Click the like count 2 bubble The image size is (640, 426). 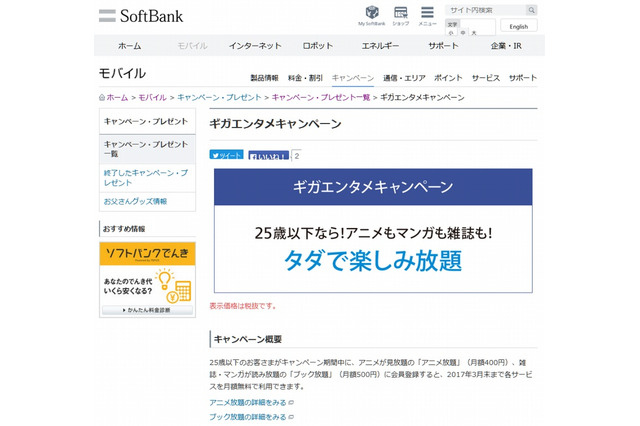[297, 155]
